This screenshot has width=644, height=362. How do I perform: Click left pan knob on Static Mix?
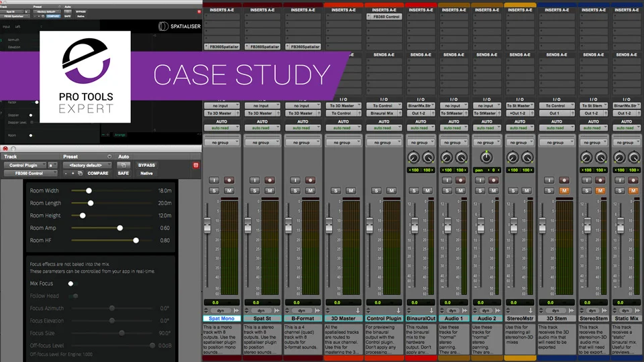tap(619, 157)
